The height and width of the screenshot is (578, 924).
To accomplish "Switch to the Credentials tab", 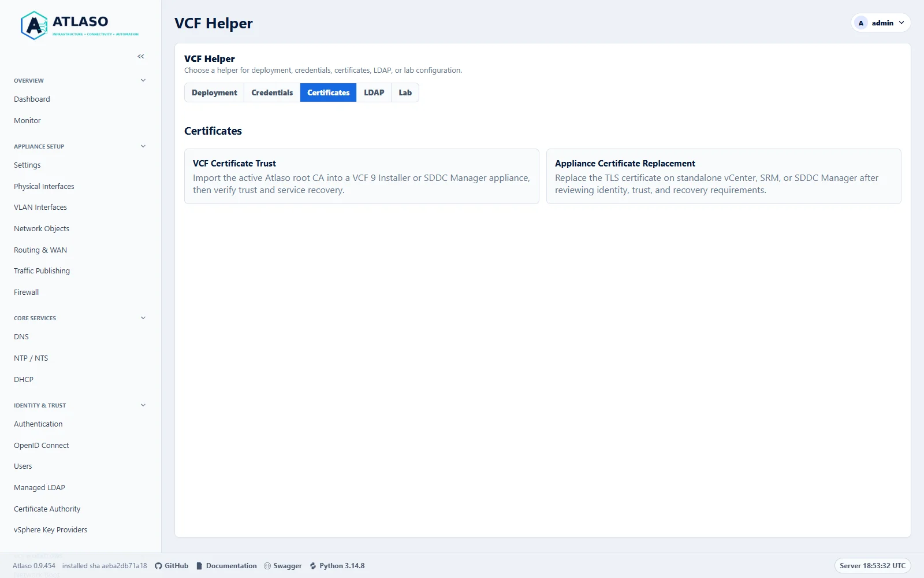I will (272, 92).
